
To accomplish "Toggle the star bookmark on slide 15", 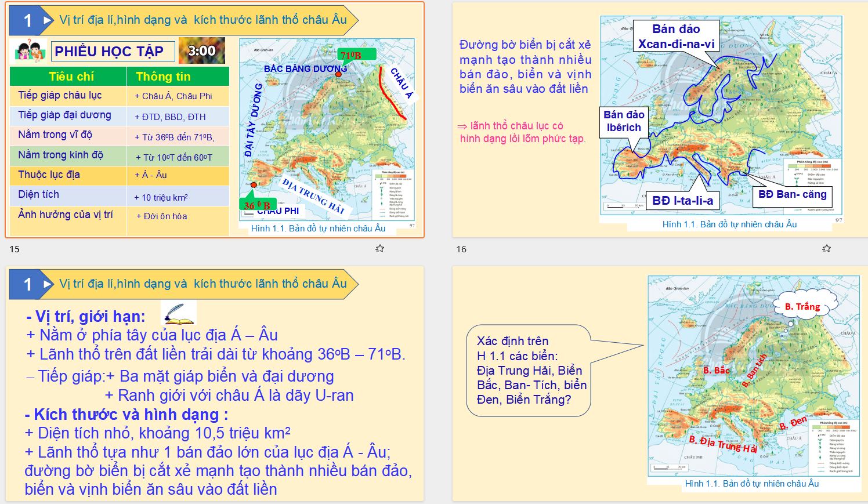I will (x=379, y=248).
